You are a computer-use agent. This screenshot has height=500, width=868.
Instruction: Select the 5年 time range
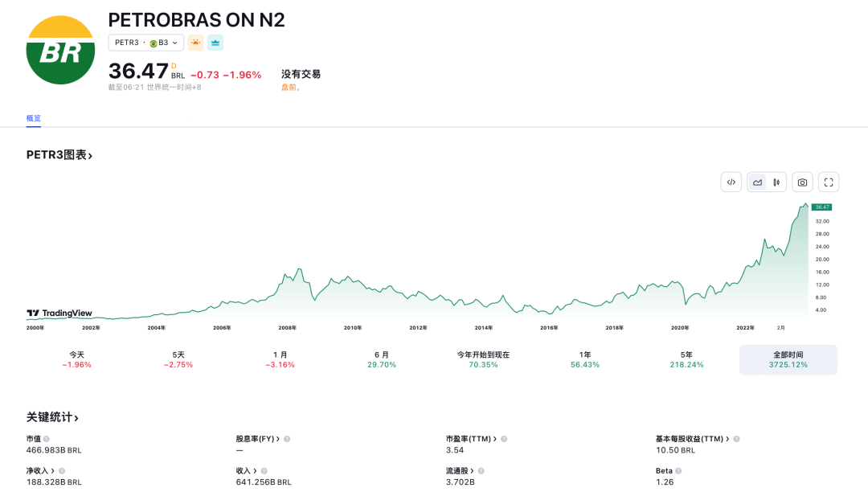(686, 359)
